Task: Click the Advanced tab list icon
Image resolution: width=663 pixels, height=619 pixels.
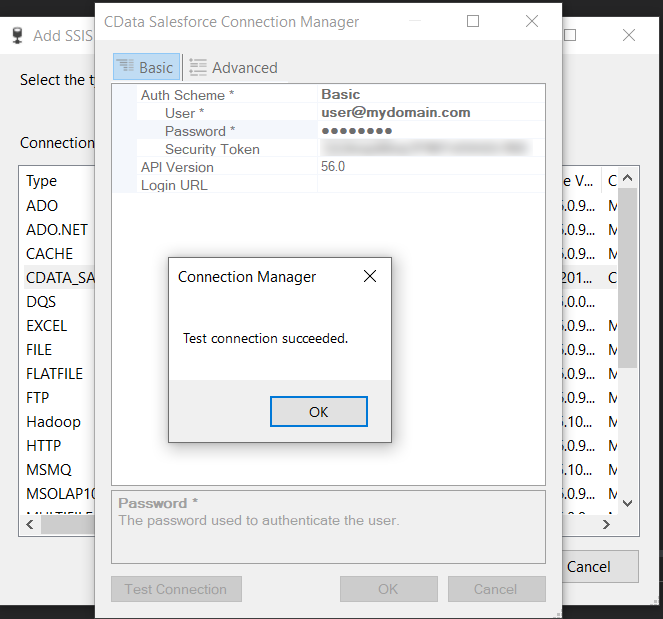Action: pyautogui.click(x=198, y=68)
